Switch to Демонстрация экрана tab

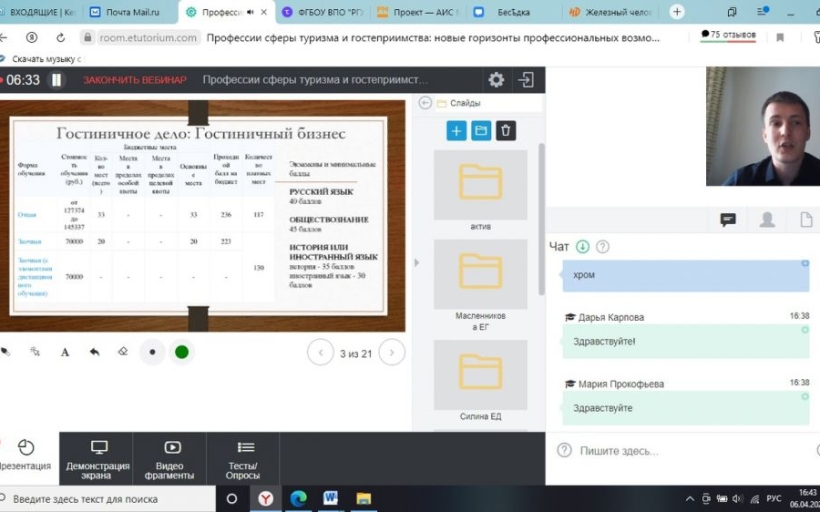click(97, 460)
